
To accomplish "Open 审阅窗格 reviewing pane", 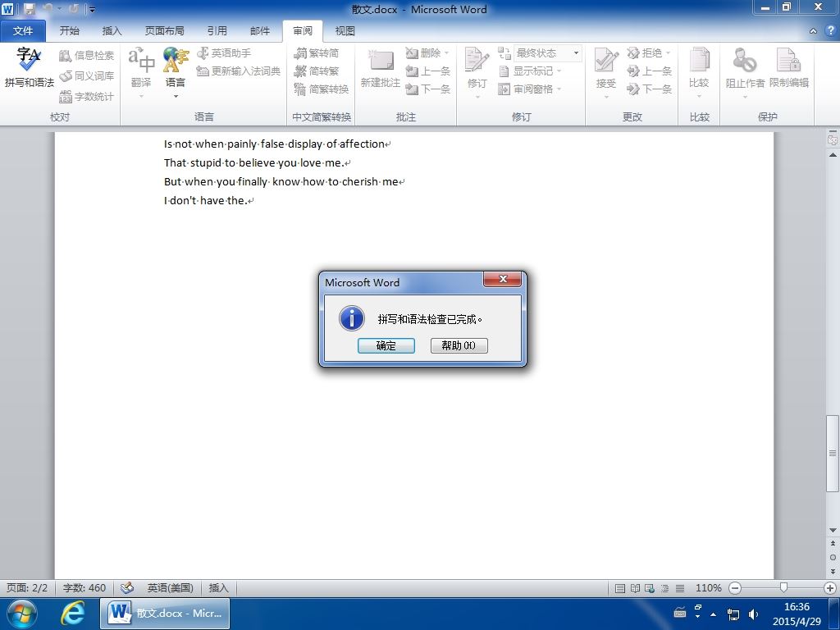I will pos(530,89).
